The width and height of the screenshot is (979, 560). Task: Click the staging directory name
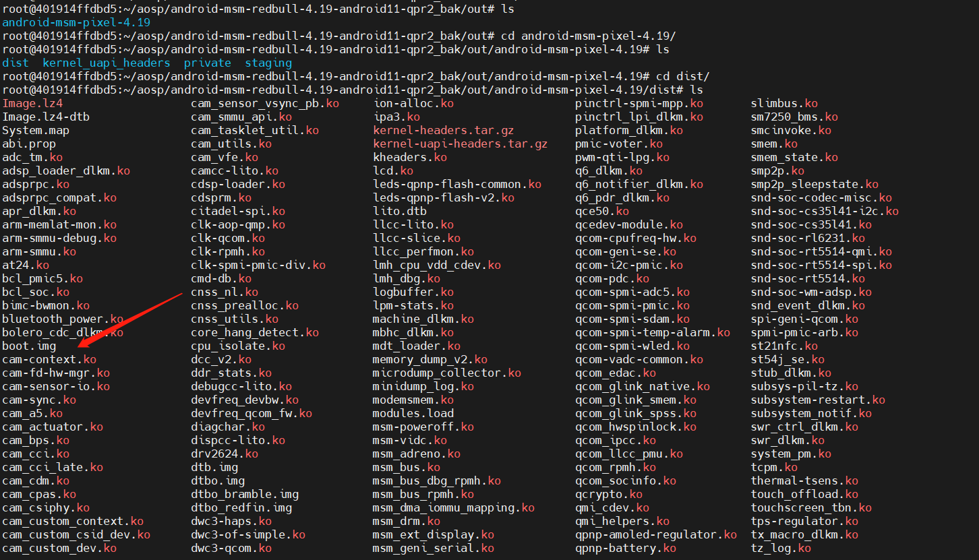(268, 63)
